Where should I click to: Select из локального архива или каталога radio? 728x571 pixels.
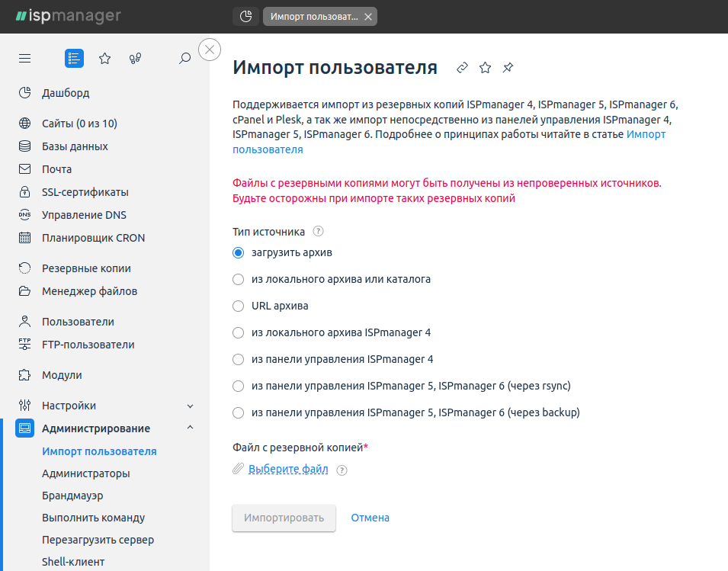238,280
